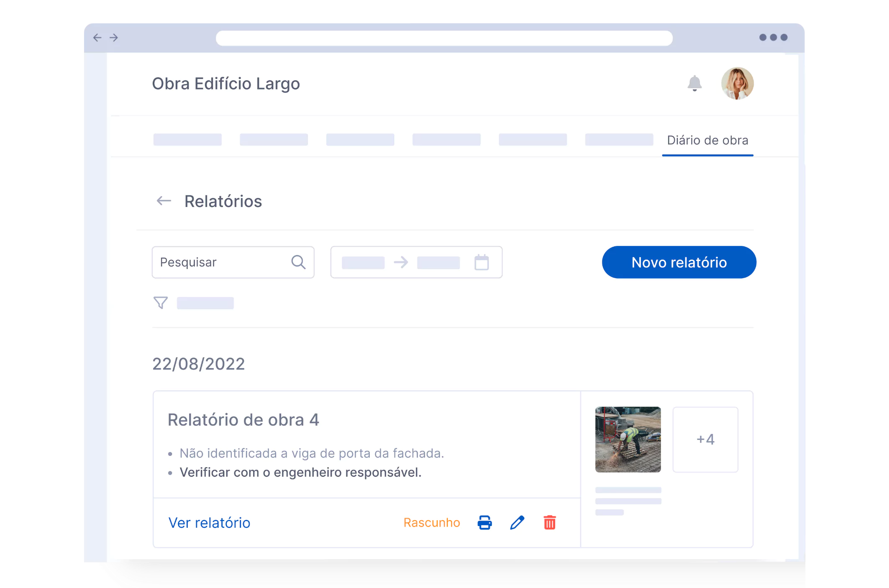Open the browser menu with three dots

774,37
